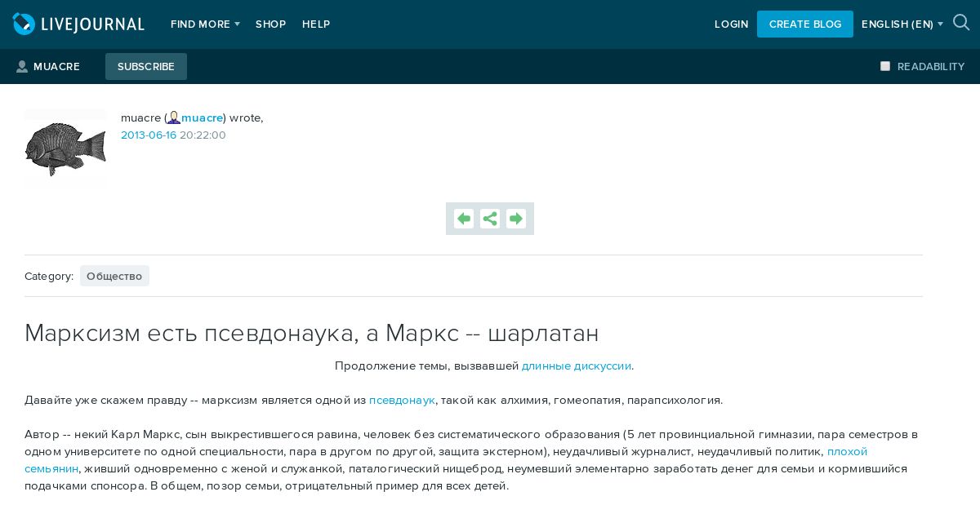Open the Shop menu item

pos(270,24)
